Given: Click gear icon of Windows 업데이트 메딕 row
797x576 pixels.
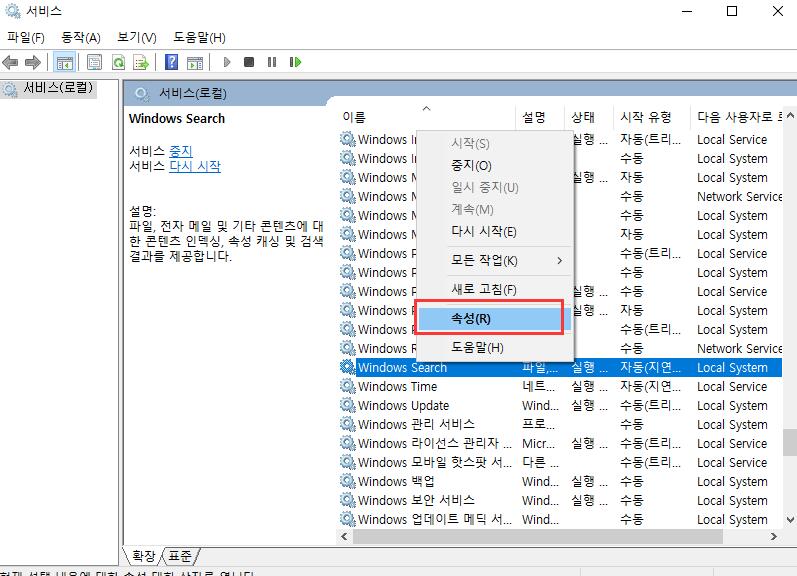Looking at the screenshot, I should [x=348, y=519].
